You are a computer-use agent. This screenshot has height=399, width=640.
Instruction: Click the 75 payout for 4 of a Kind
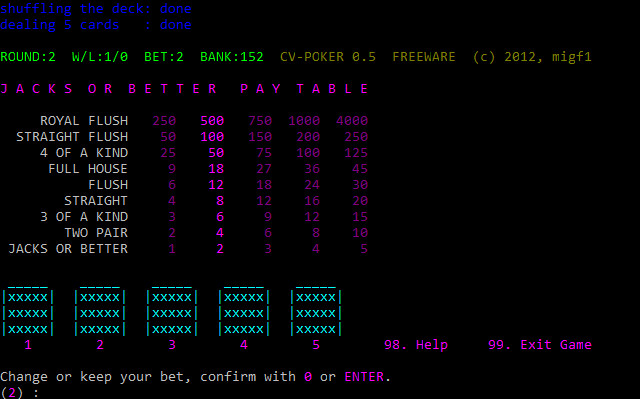pyautogui.click(x=264, y=153)
